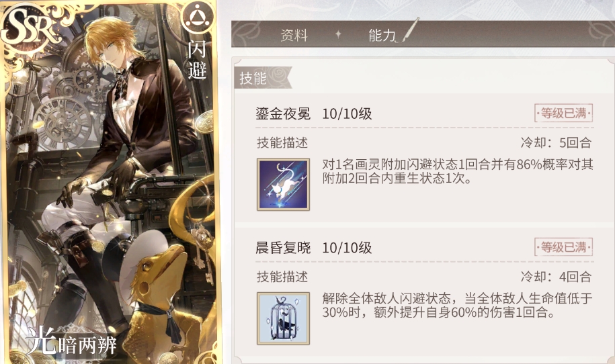The image size is (615, 364).
Task: Open the 资料 tab
Action: (294, 36)
